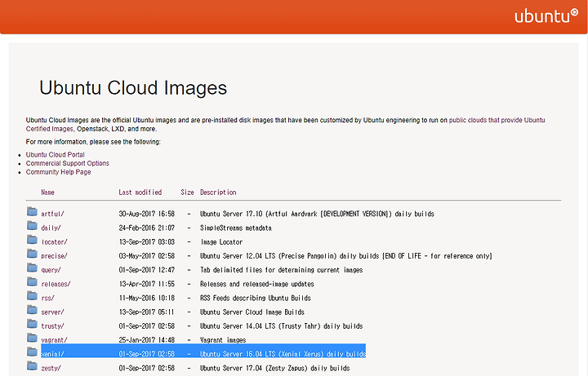The image size is (588, 376).
Task: Click the folder icon beside precise/
Action: (32, 254)
